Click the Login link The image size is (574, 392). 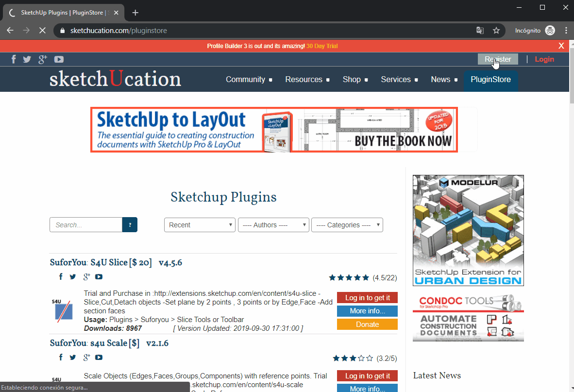544,59
